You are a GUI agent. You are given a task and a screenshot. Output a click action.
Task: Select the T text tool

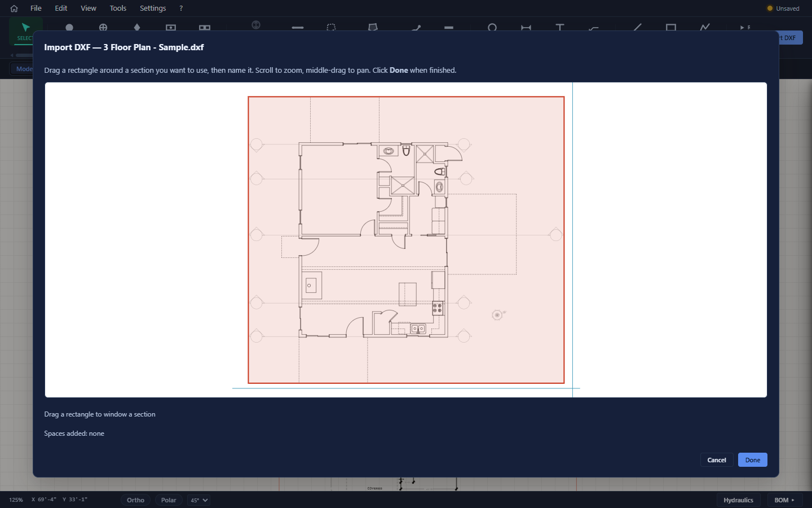coord(560,27)
